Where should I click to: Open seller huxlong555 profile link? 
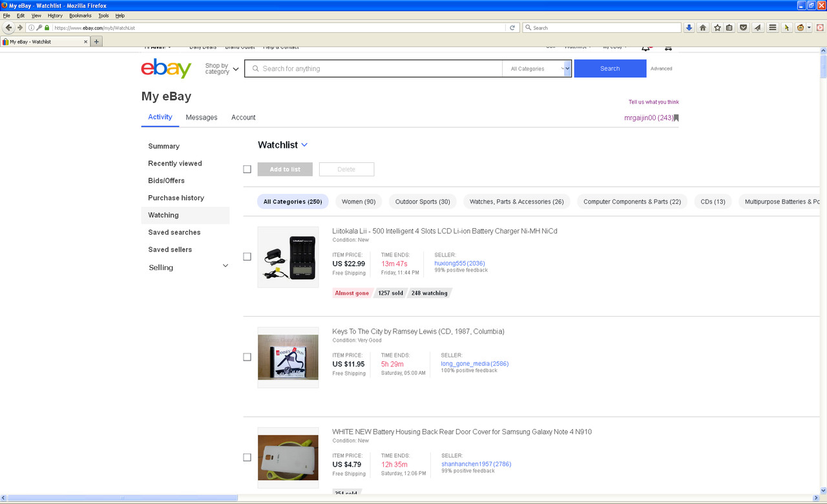pyautogui.click(x=459, y=264)
